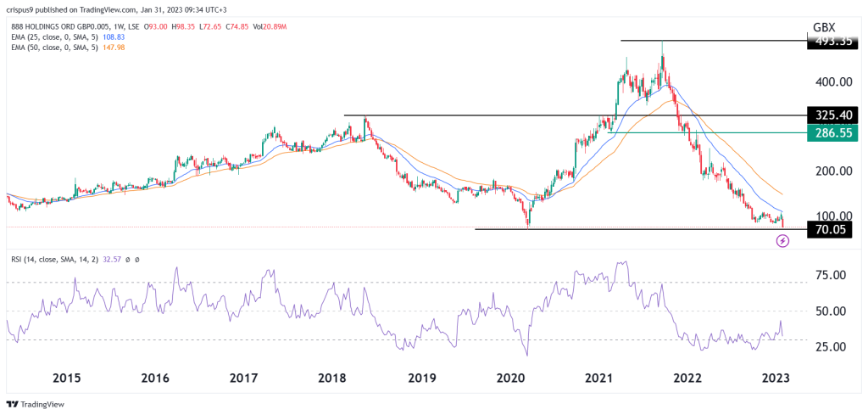Click the 2020 time axis label
The height and width of the screenshot is (415, 868).
(x=510, y=379)
